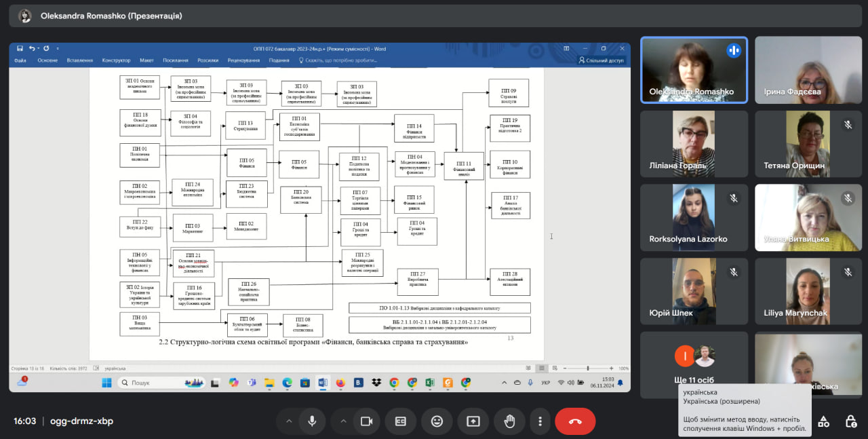Select the Вставлення tab in Word ribbon
868x439 pixels.
point(80,60)
